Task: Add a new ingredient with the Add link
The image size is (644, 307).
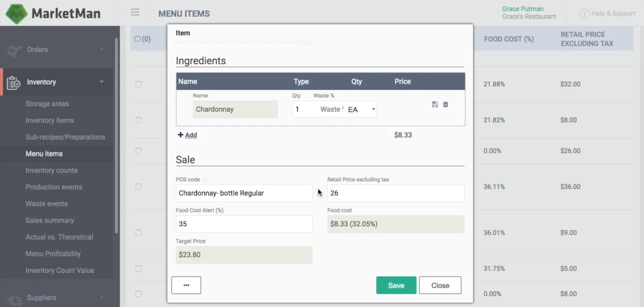Action: point(187,135)
